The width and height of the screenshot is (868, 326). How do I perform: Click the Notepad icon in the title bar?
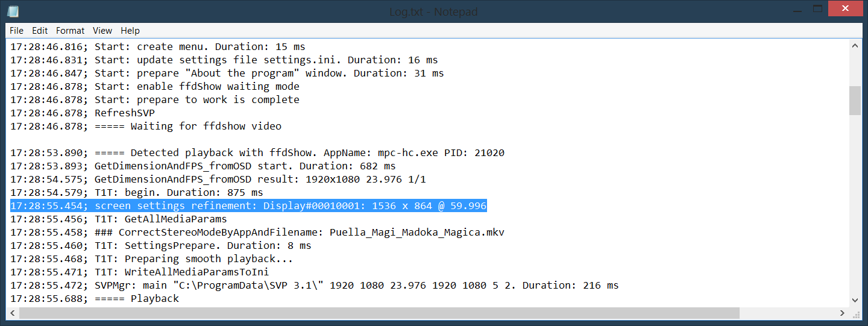point(13,11)
